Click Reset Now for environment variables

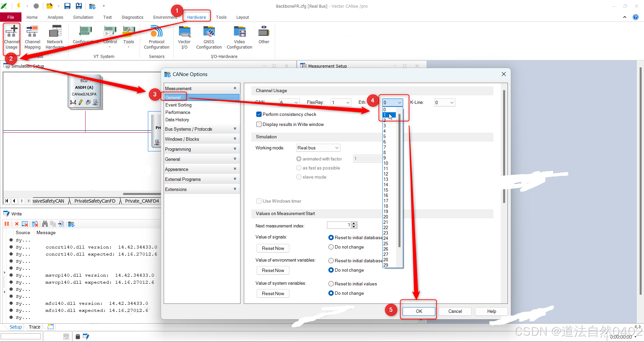[x=273, y=270]
